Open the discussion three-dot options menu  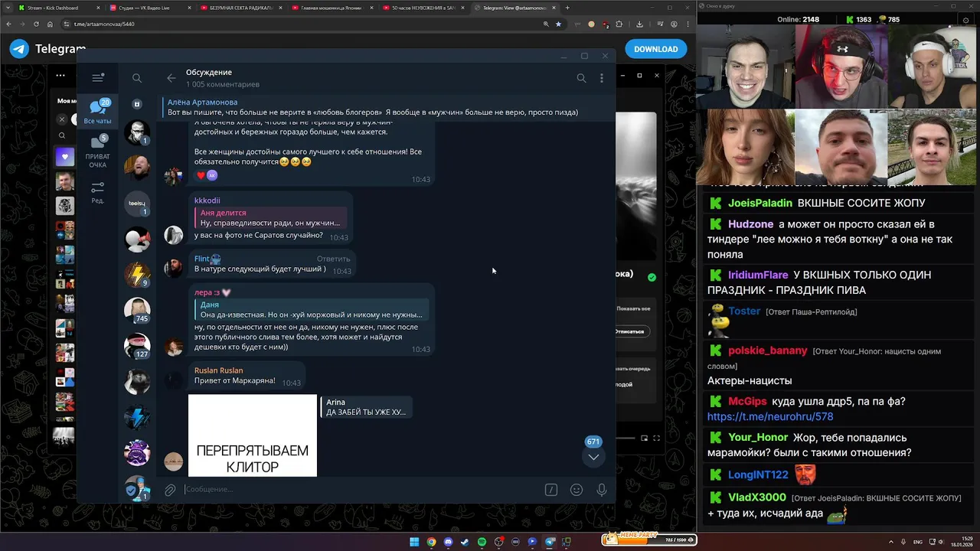(x=602, y=78)
